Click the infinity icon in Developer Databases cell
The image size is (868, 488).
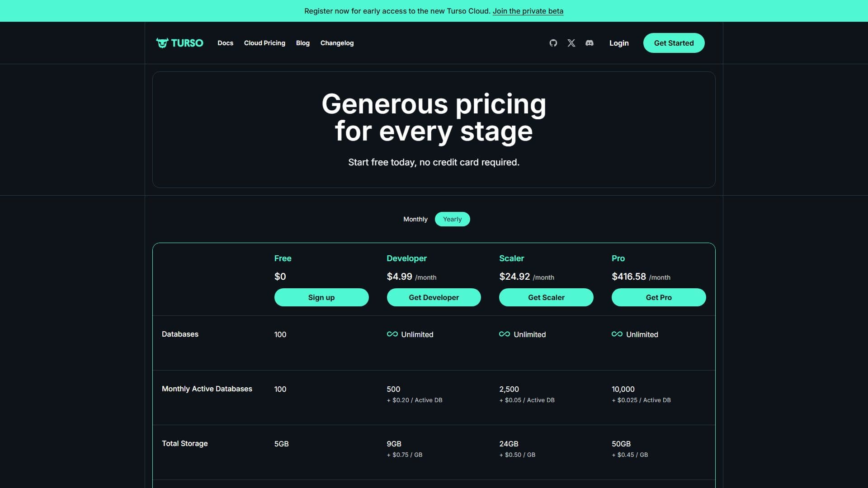(x=392, y=334)
